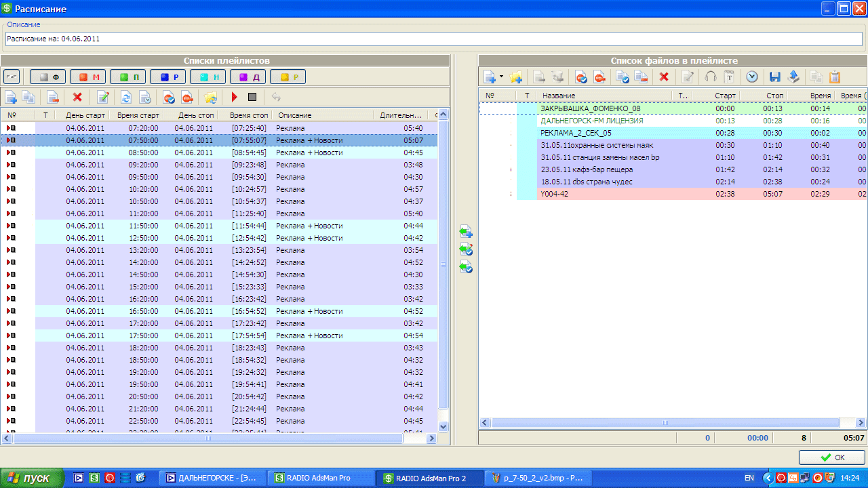
Task: Toggle the cyan Н filter button
Action: coord(208,77)
